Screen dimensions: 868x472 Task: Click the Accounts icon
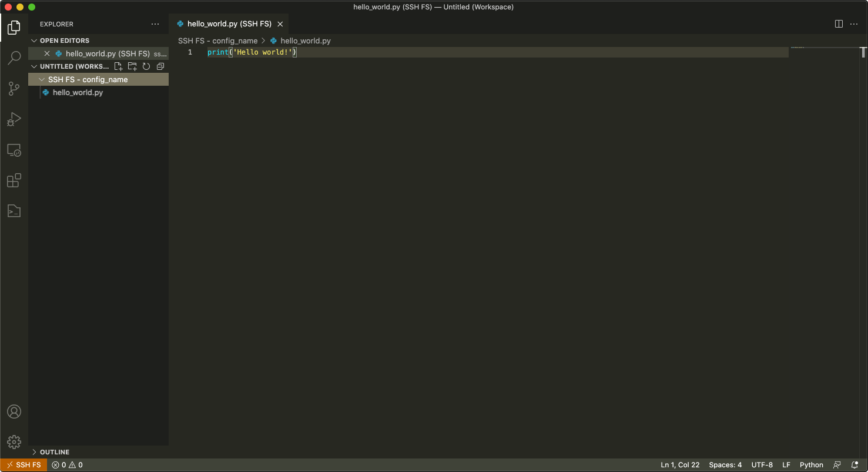coord(14,412)
